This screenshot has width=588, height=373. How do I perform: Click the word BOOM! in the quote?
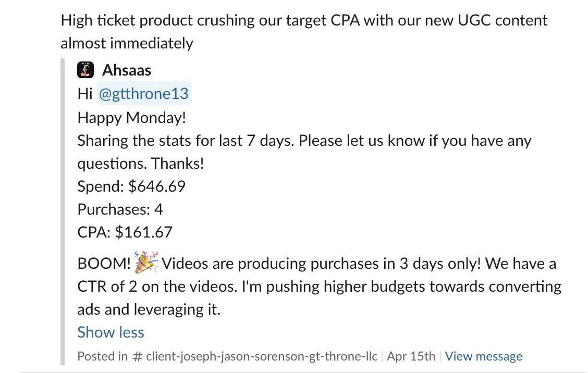pos(104,264)
